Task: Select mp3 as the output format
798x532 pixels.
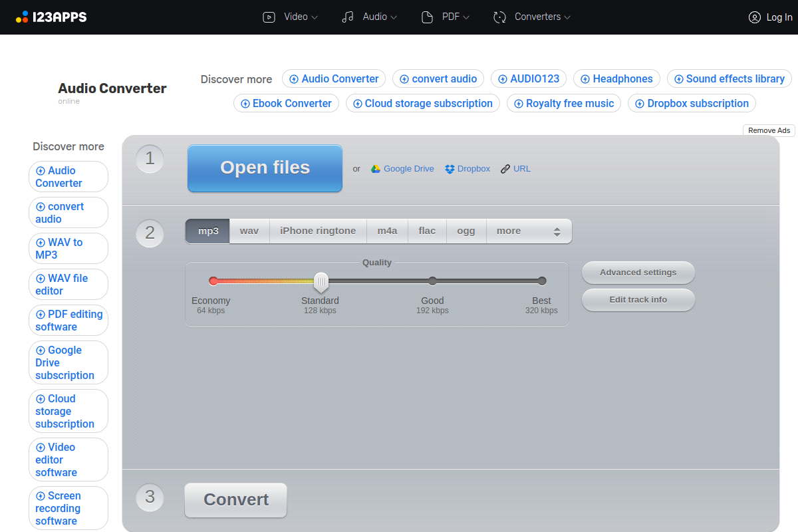Action: 208,231
